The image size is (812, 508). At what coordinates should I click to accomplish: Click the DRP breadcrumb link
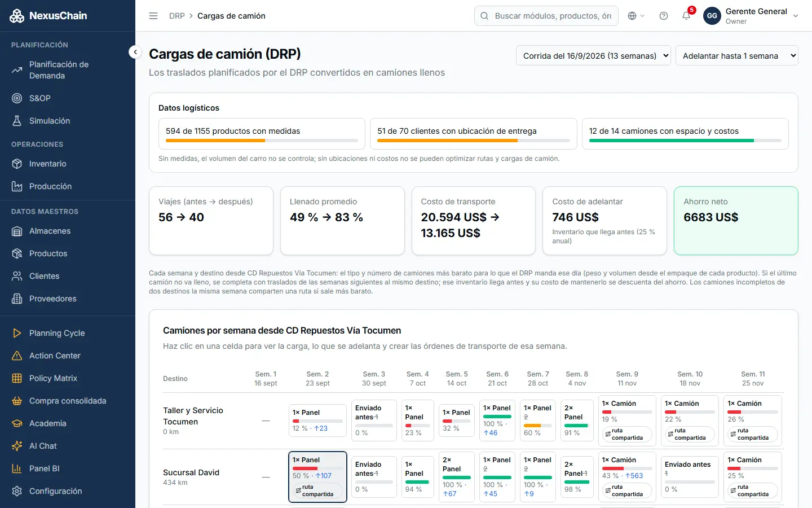tap(177, 16)
